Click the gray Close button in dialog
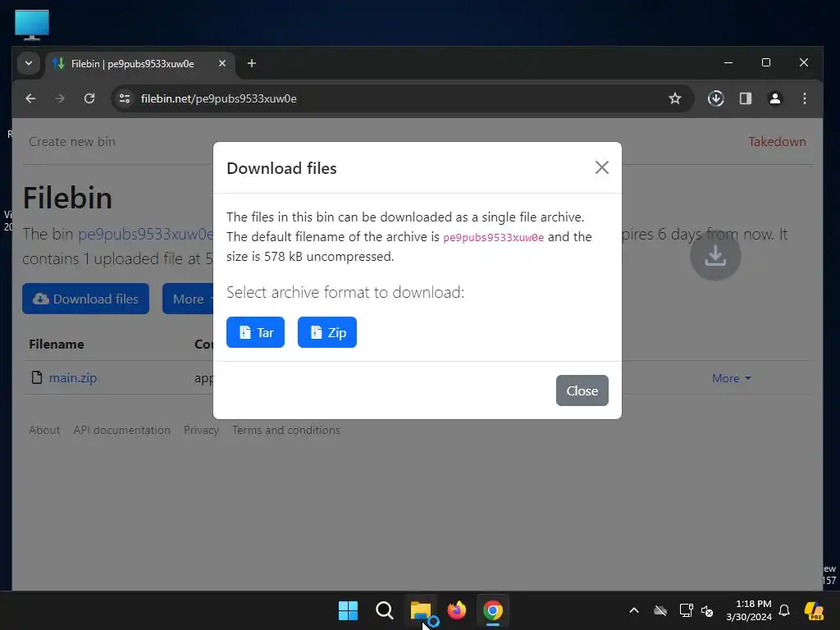Screen dimensions: 840x630 (x=582, y=390)
